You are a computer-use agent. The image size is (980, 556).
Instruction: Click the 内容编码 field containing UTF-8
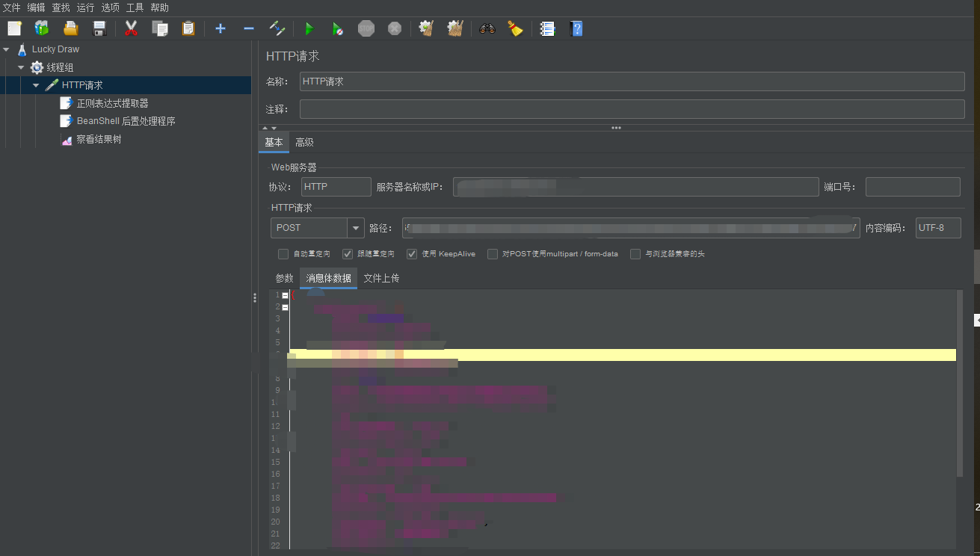pos(938,228)
